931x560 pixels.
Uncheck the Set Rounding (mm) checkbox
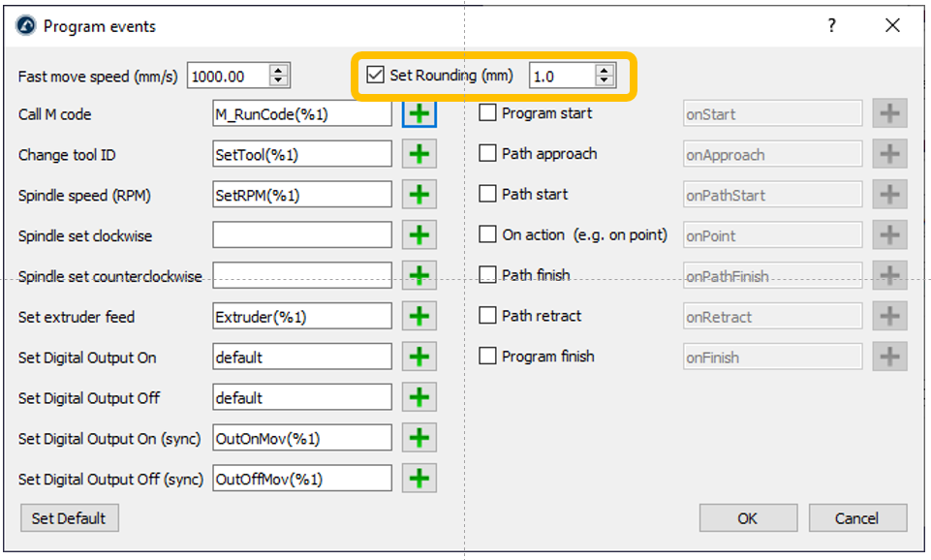click(x=376, y=75)
